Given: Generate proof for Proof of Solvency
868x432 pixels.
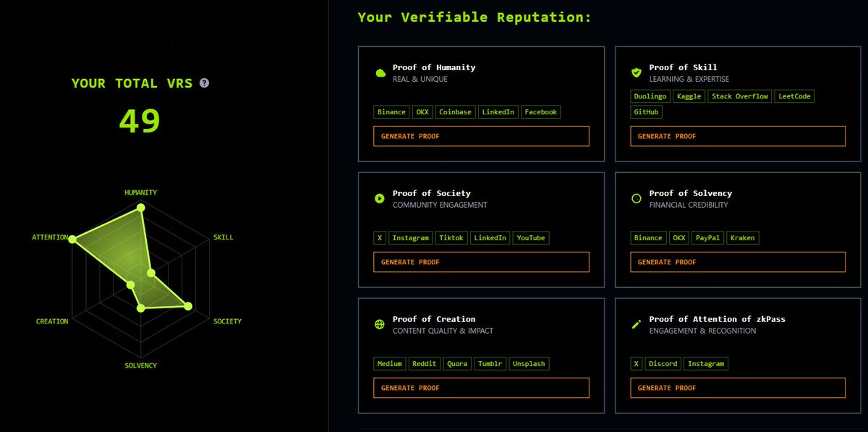Looking at the screenshot, I should [x=738, y=262].
